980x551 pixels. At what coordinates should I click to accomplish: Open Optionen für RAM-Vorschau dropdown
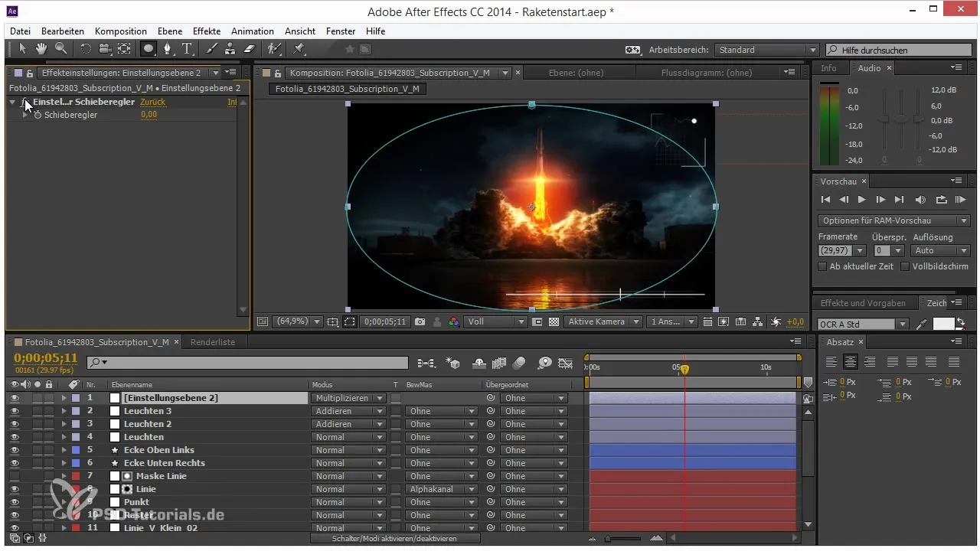(894, 220)
